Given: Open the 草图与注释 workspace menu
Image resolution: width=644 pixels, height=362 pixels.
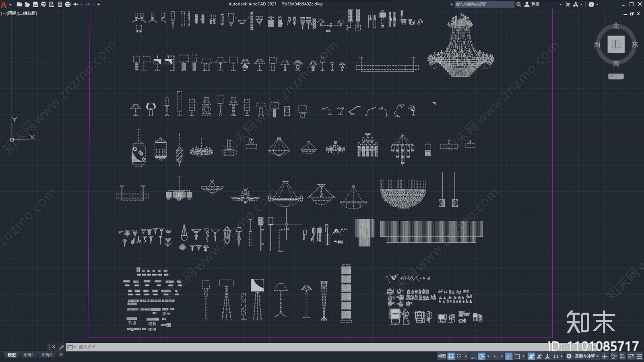Looking at the screenshot, I should (x=587, y=356).
